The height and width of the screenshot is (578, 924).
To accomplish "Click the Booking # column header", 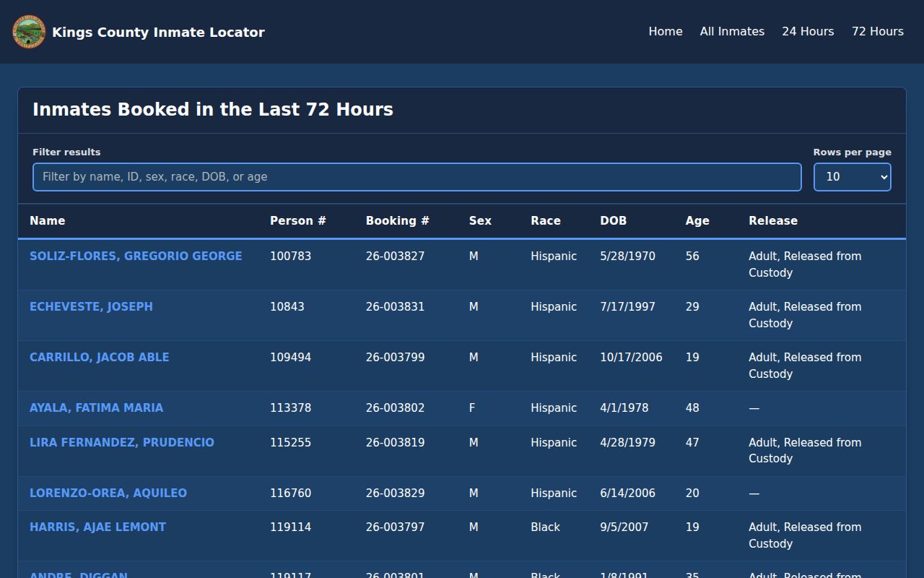I will click(x=398, y=221).
